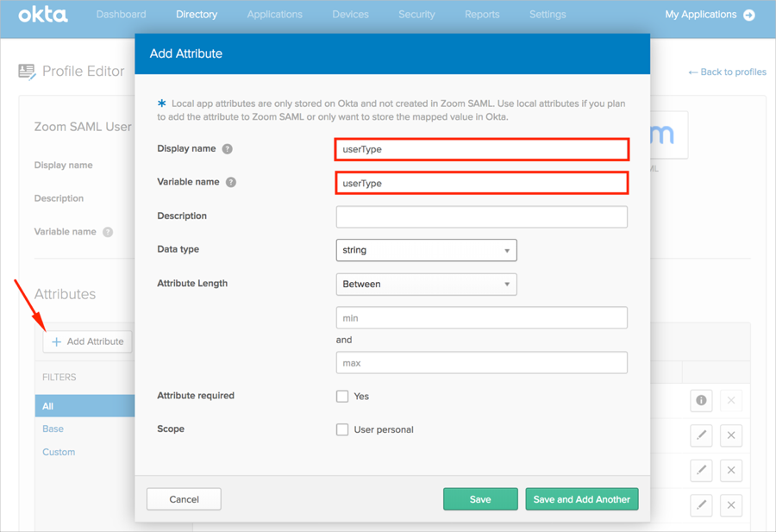Cancel the Add Attribute dialog
The width and height of the screenshot is (776, 532).
pyautogui.click(x=184, y=499)
